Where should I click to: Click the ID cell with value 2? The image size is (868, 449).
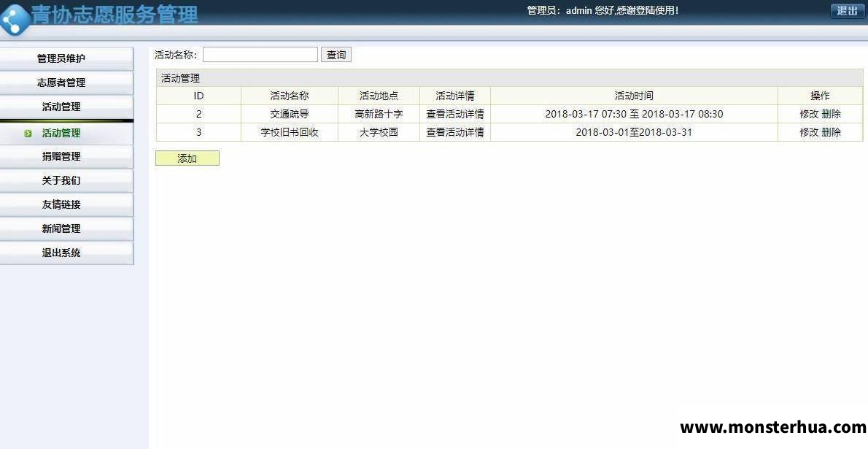pos(198,114)
